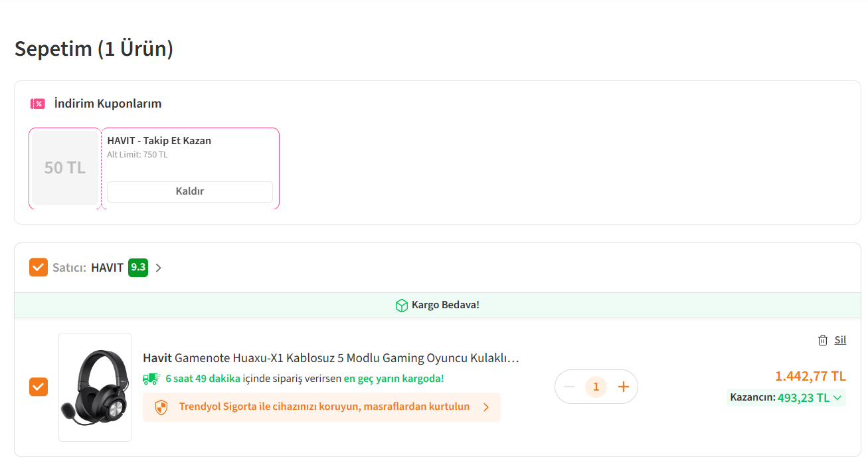Click Alt Limit: 750 TL text

click(x=137, y=155)
